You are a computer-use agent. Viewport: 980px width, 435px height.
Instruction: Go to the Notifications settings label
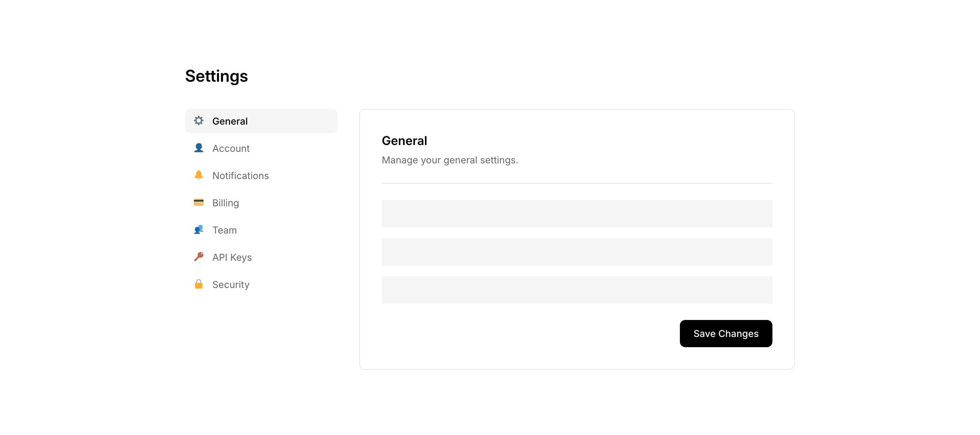tap(241, 176)
